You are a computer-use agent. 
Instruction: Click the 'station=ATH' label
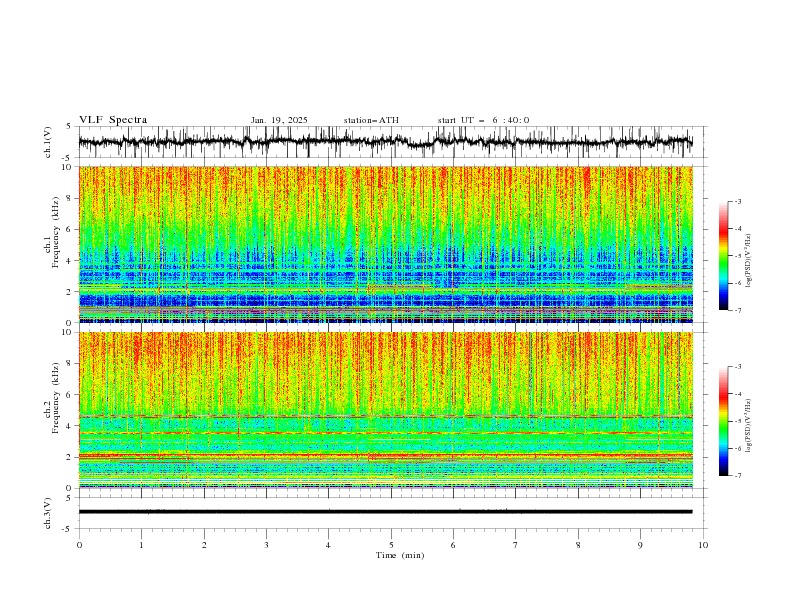coord(371,120)
